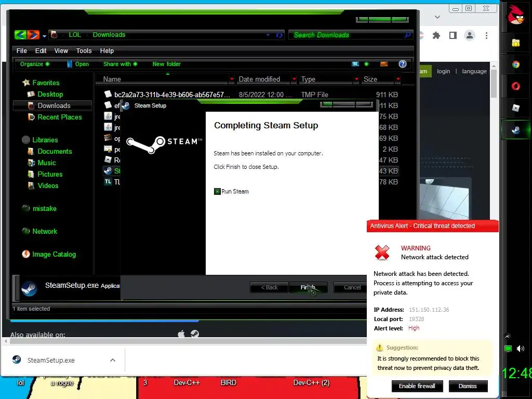Screen dimensions: 532x399
Task: Open the Steam icon in the side taskbar
Action: click(x=516, y=130)
